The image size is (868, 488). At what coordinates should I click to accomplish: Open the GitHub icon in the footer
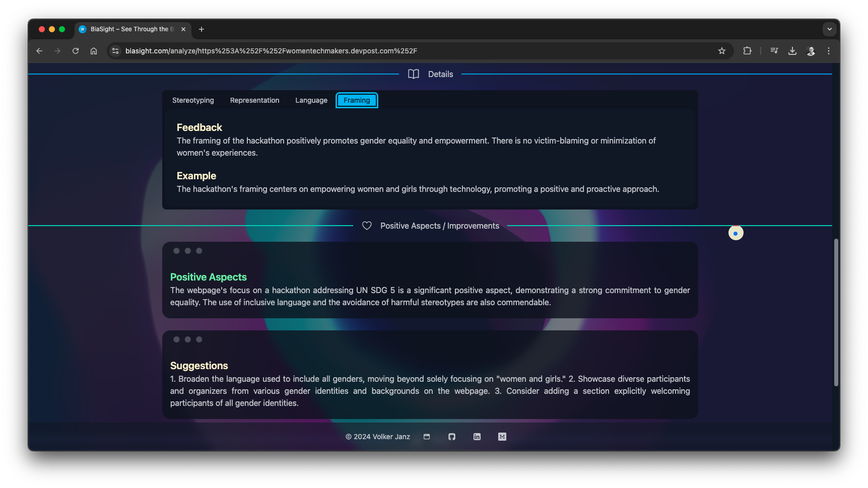(451, 437)
